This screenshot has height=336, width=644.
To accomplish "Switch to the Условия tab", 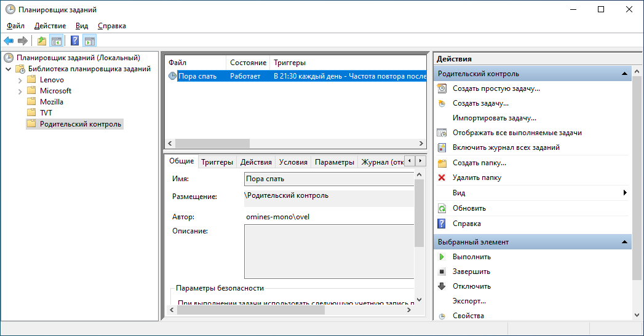I will 293,162.
